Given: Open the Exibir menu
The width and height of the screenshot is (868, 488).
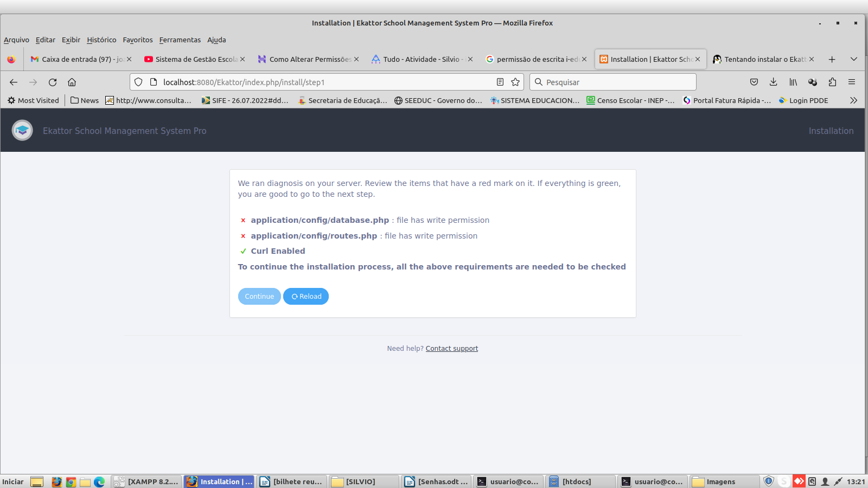Looking at the screenshot, I should click(x=71, y=40).
